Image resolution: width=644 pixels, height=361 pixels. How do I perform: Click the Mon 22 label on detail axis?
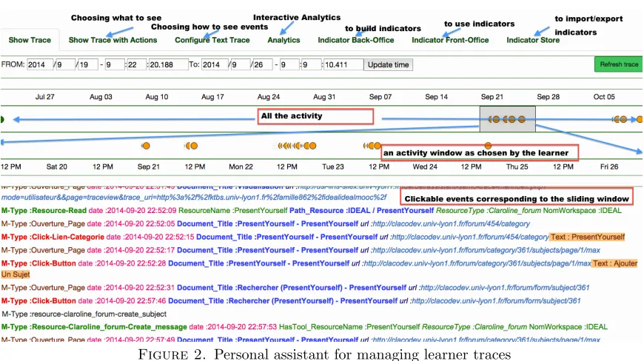pyautogui.click(x=241, y=167)
